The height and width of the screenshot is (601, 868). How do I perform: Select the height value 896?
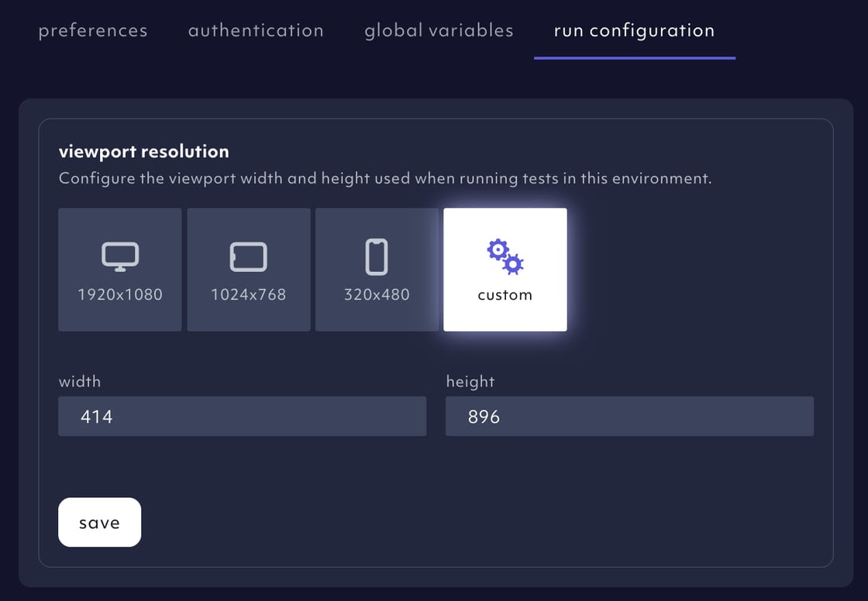[484, 416]
